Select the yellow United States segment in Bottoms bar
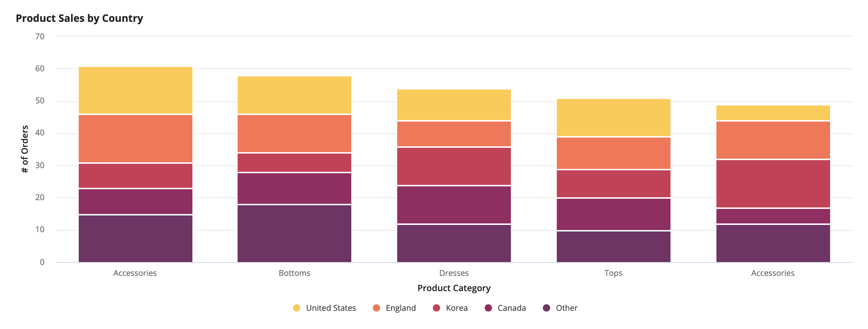Screen dimensions: 868x329 [x=294, y=95]
